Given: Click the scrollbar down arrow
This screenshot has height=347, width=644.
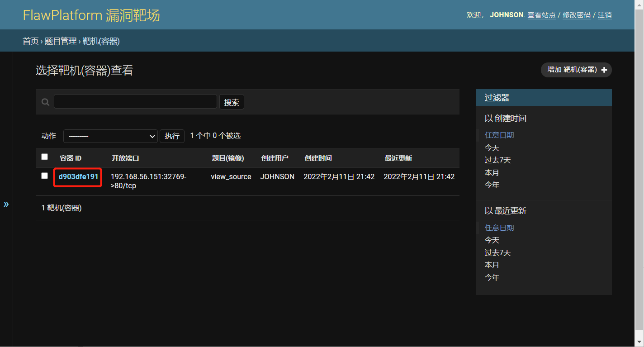Looking at the screenshot, I should tap(639, 342).
